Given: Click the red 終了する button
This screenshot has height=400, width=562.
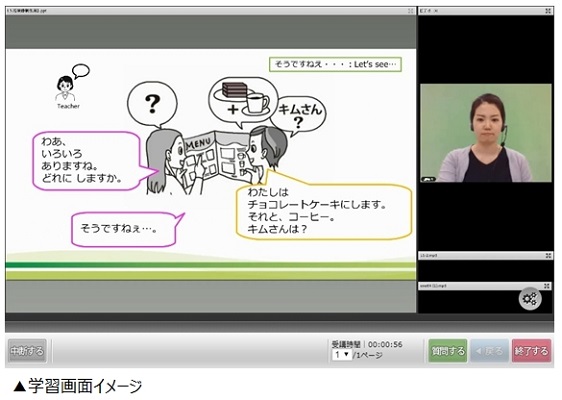Looking at the screenshot, I should pos(531,351).
